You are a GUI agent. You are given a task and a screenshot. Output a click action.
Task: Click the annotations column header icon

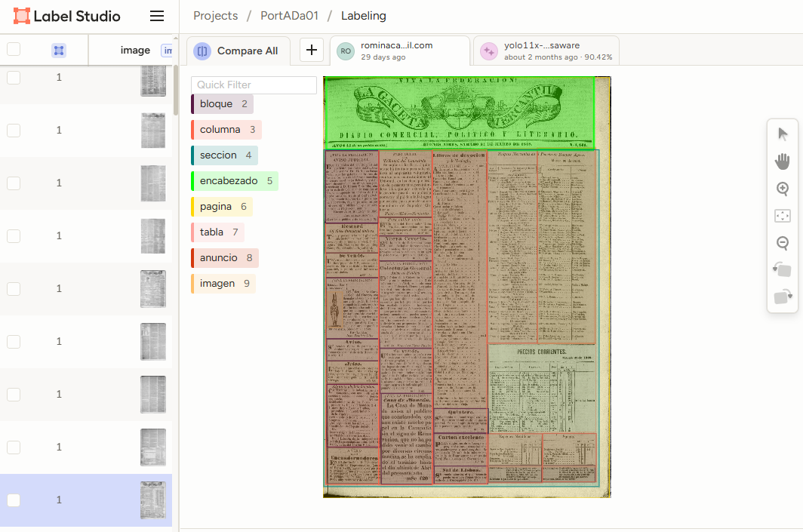click(59, 50)
